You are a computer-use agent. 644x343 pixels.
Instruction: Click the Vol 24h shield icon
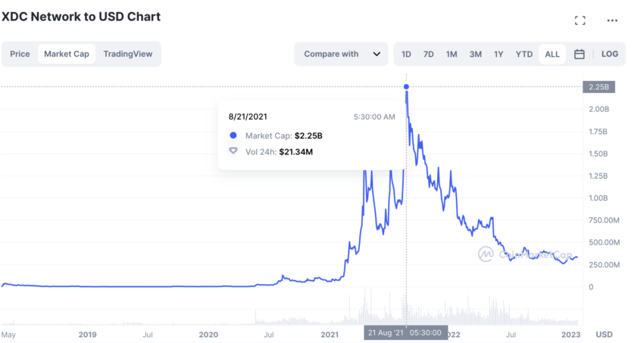pyautogui.click(x=233, y=151)
